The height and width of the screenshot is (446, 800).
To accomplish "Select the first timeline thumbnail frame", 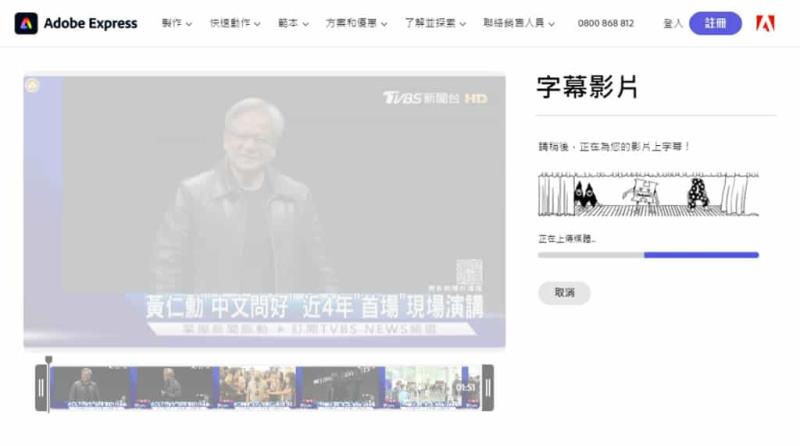I will click(90, 387).
